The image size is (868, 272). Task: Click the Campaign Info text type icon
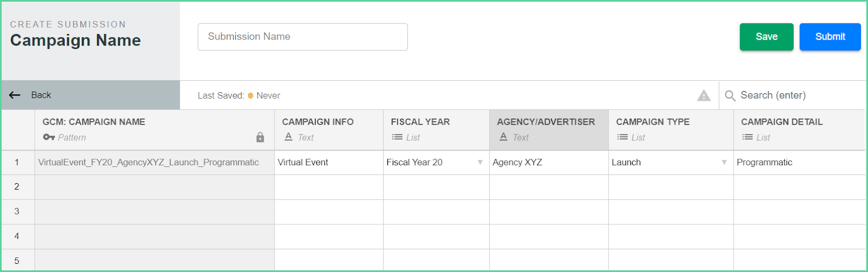(289, 137)
